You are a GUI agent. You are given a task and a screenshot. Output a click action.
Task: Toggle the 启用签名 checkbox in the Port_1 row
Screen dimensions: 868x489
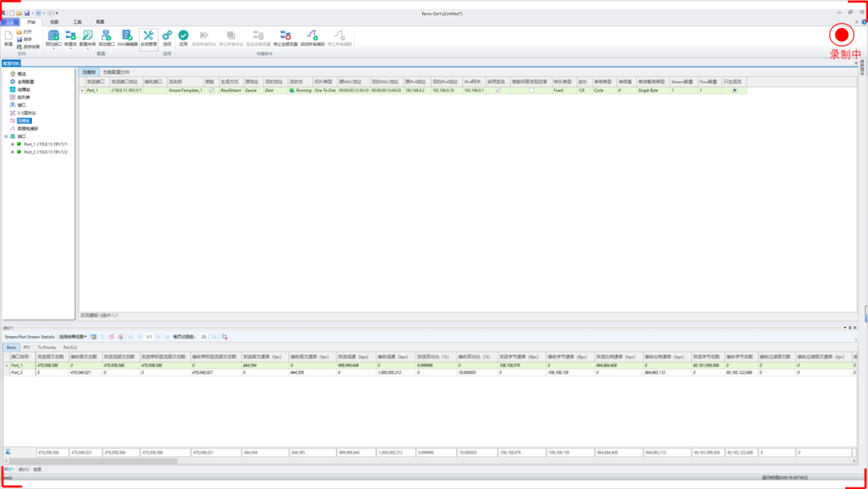pos(497,91)
